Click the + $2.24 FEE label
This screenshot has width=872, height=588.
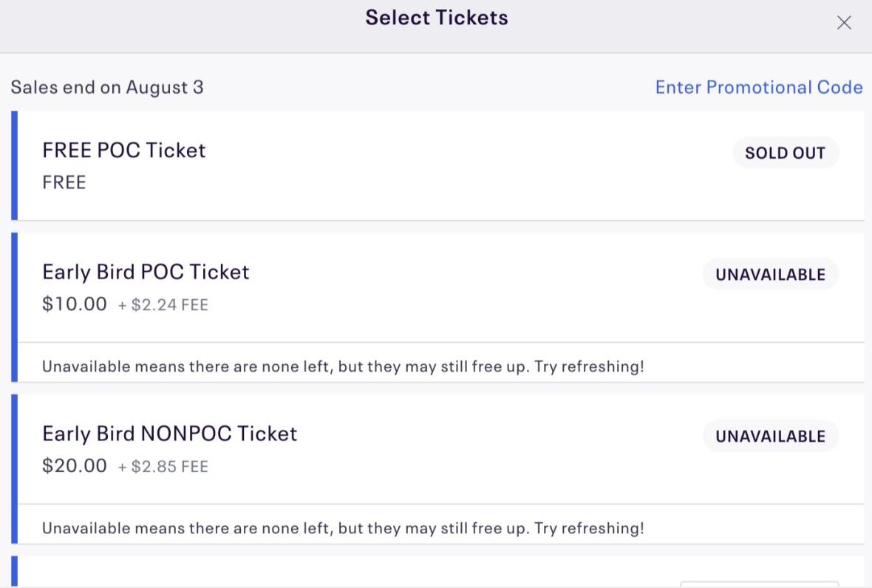[163, 305]
